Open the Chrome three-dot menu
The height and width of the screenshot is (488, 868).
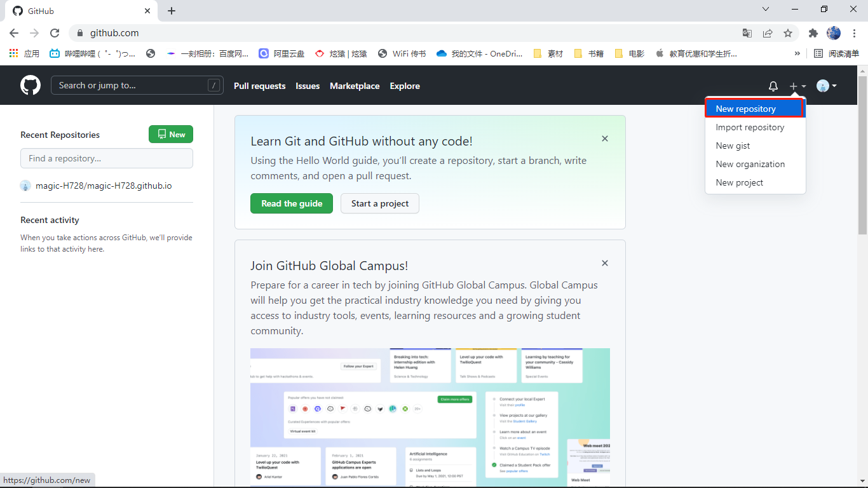point(854,33)
